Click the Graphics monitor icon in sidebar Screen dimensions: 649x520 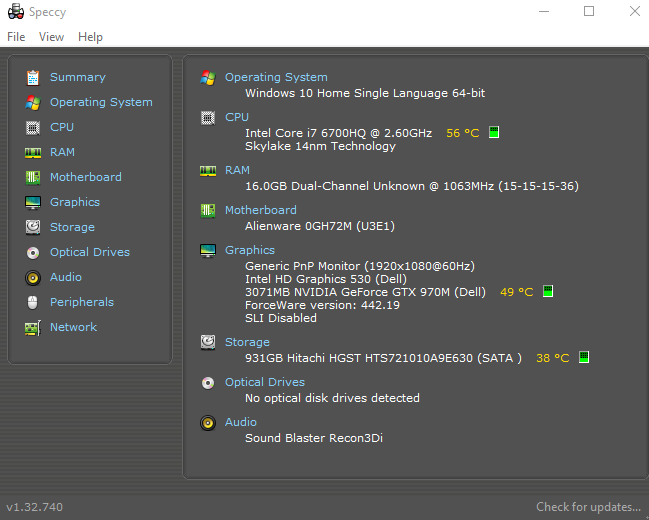[33, 202]
